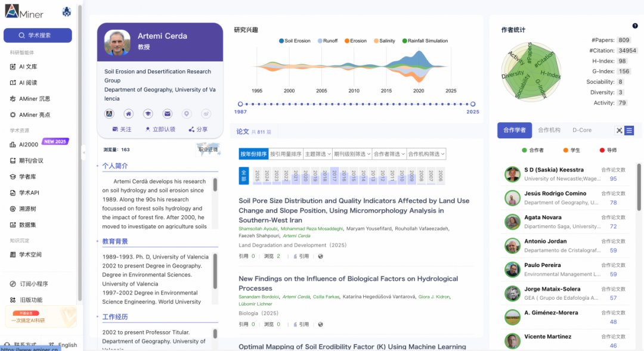
Task: Click the help question mark in 作者统计
Action: (x=635, y=26)
